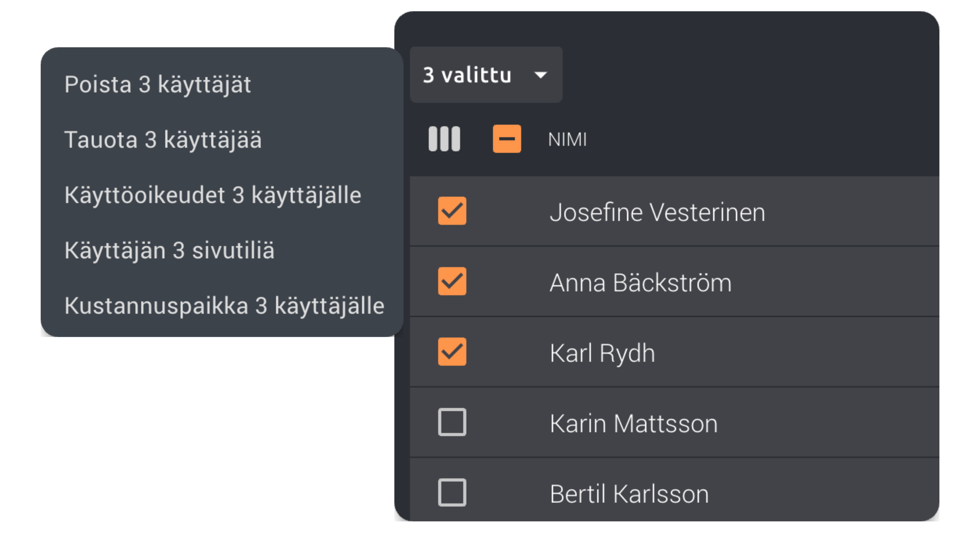Viewport: 980px width, 551px height.
Task: Check the box for Karin Mattsson
Action: coord(452,422)
